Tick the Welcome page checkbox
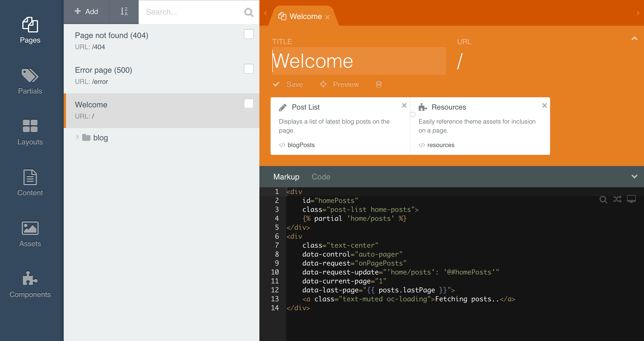 (x=248, y=103)
